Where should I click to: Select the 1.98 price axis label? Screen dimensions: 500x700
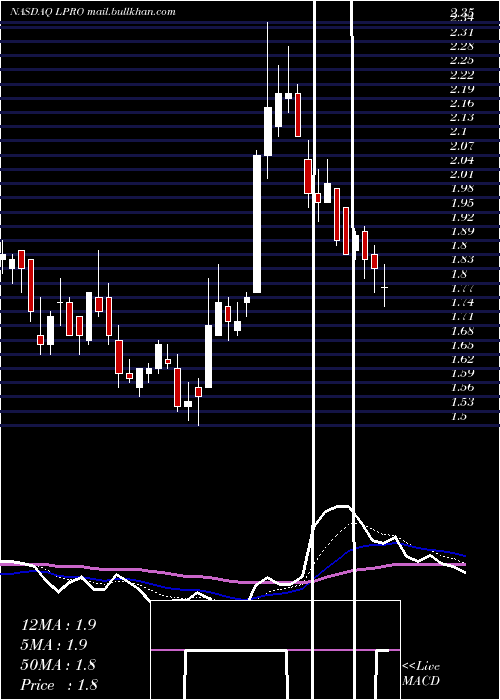[x=462, y=188]
